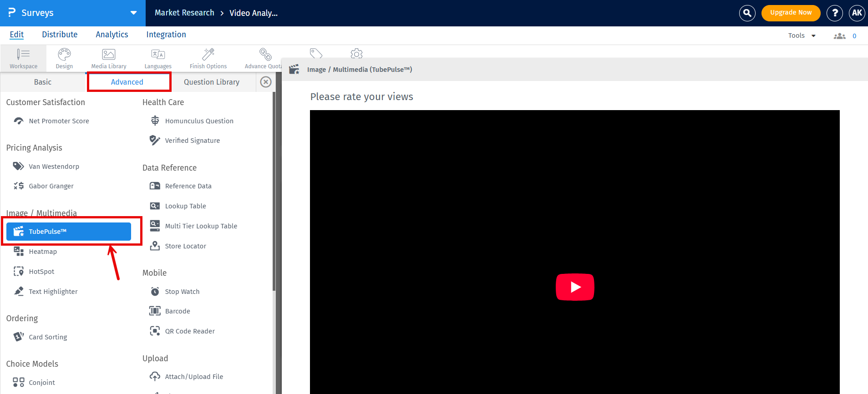868x394 pixels.
Task: Switch to the Integration tab
Action: pyautogui.click(x=166, y=35)
